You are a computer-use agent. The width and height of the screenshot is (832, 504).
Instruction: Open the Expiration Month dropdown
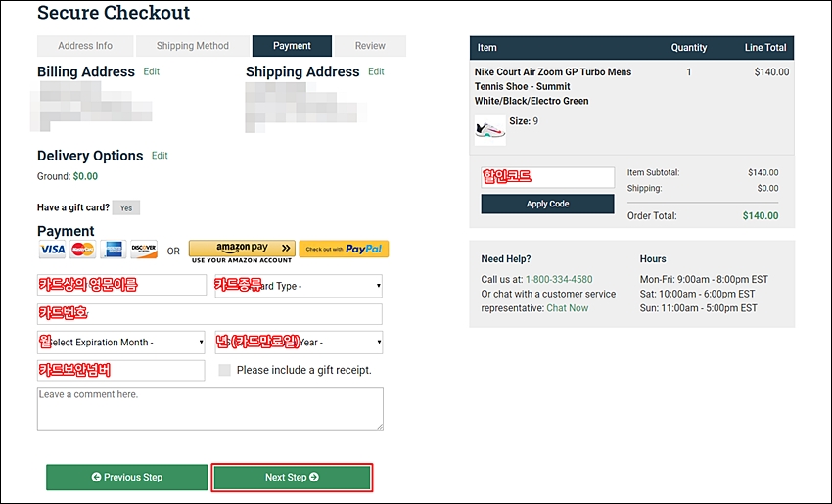point(121,343)
